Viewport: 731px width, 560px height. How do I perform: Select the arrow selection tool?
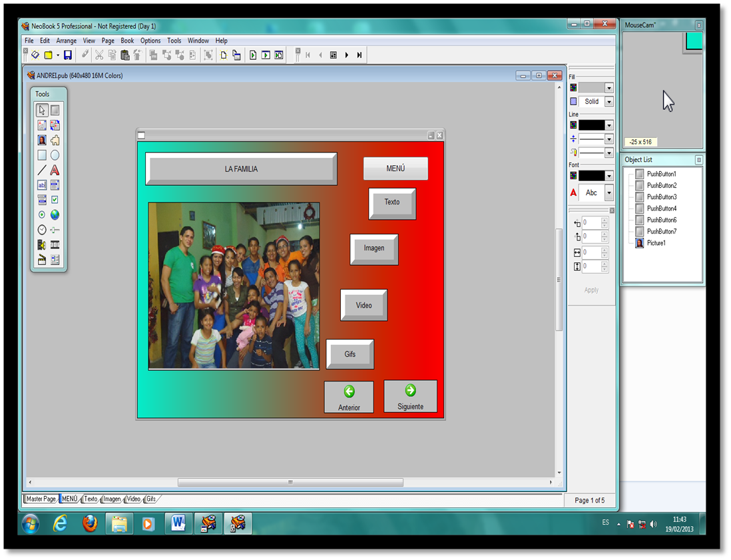coord(41,109)
